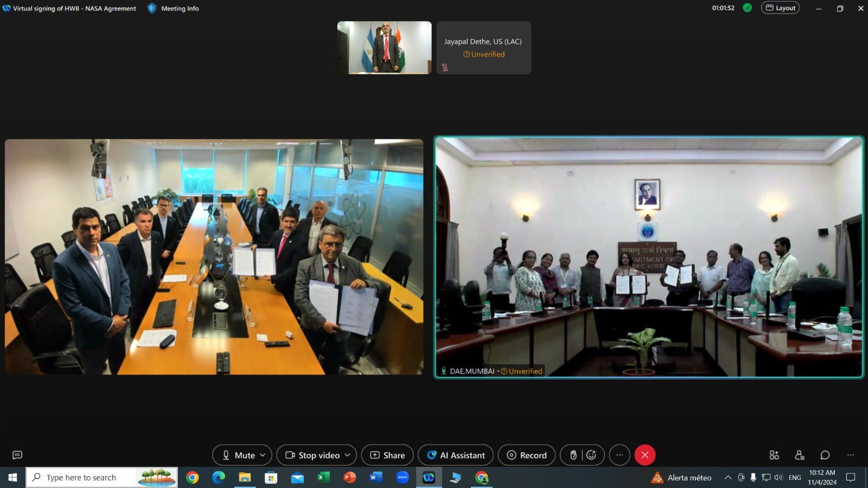
Task: Raise hand in the meeting
Action: [x=573, y=455]
